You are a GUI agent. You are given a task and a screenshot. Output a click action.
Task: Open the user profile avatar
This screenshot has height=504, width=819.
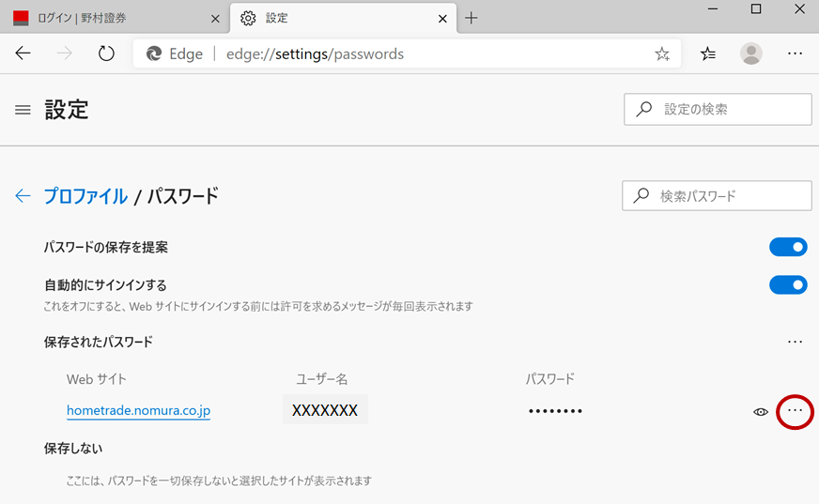(751, 53)
